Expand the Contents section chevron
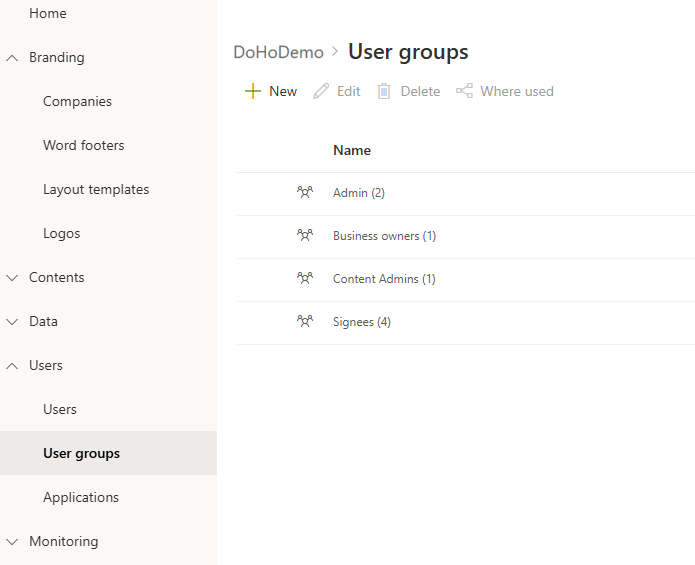Viewport: 695px width, 565px height. pyautogui.click(x=12, y=278)
